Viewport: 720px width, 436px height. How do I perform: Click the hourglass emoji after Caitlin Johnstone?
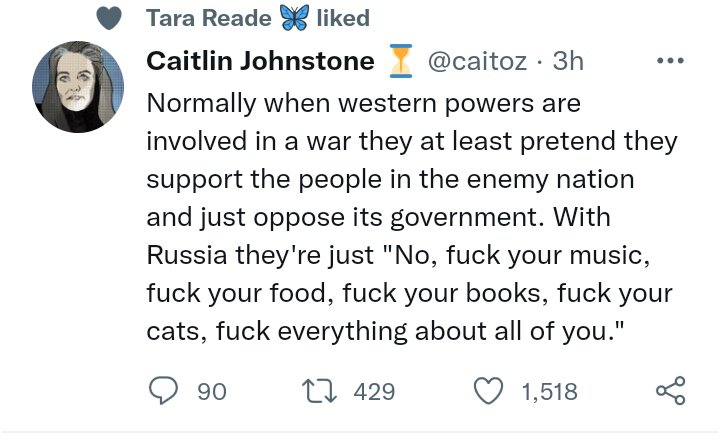tap(399, 62)
